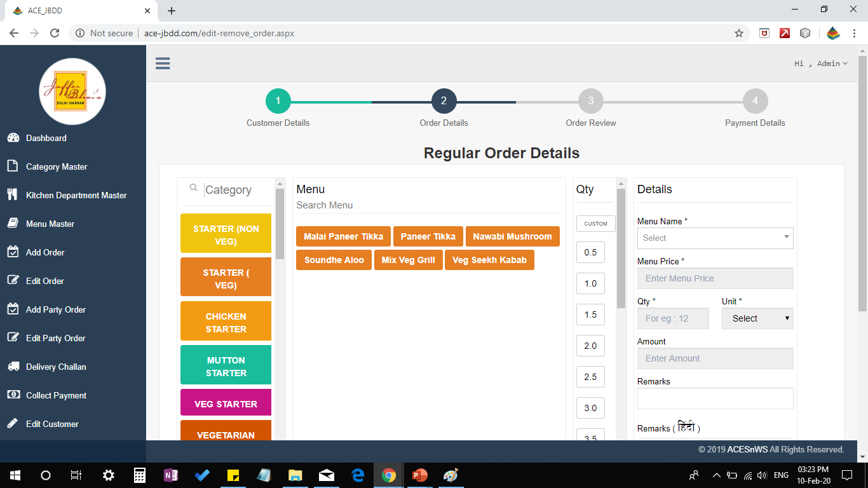
Task: Choose Mix Veg Grill menu item
Action: 408,260
